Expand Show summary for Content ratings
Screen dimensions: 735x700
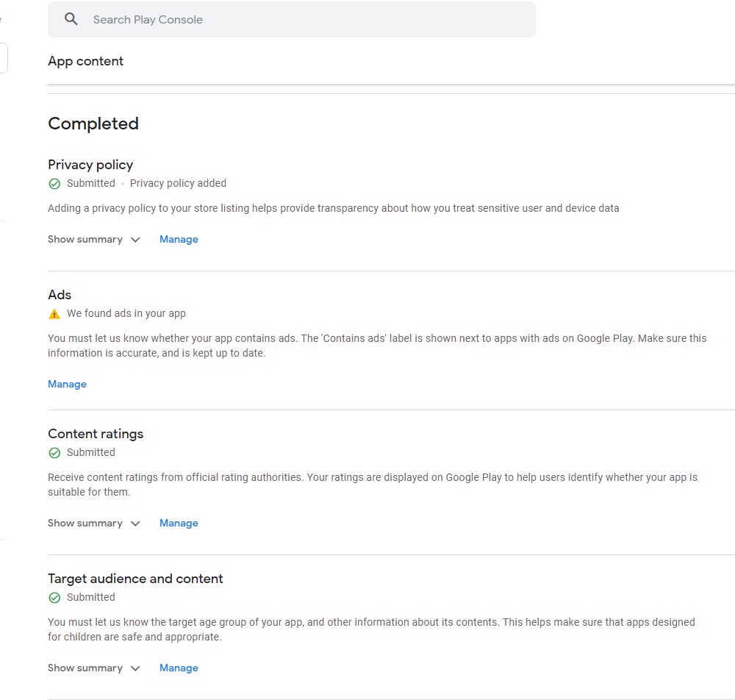tap(85, 524)
